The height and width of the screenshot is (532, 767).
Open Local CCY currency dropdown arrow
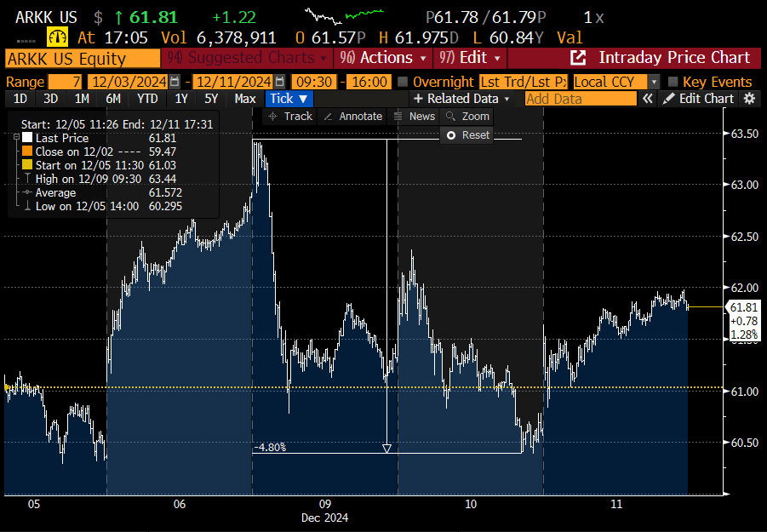point(654,82)
